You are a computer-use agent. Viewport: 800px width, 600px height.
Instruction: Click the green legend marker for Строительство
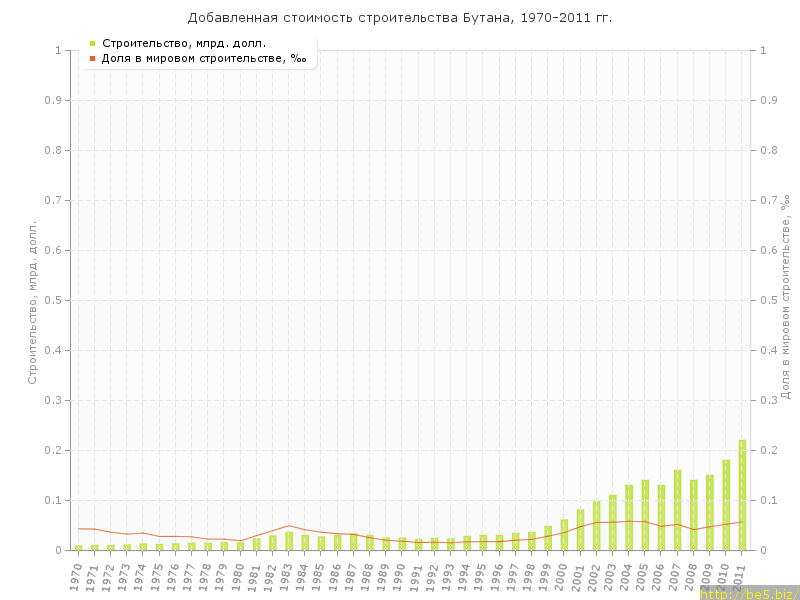92,43
